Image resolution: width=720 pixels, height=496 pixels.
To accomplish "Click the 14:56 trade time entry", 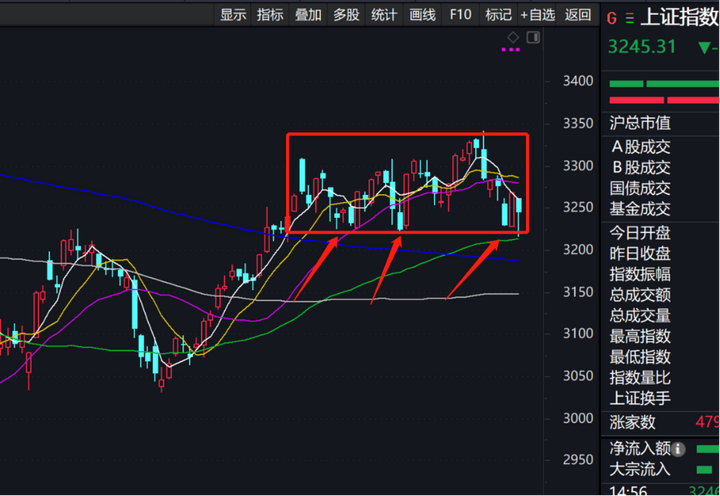I will pyautogui.click(x=628, y=490).
